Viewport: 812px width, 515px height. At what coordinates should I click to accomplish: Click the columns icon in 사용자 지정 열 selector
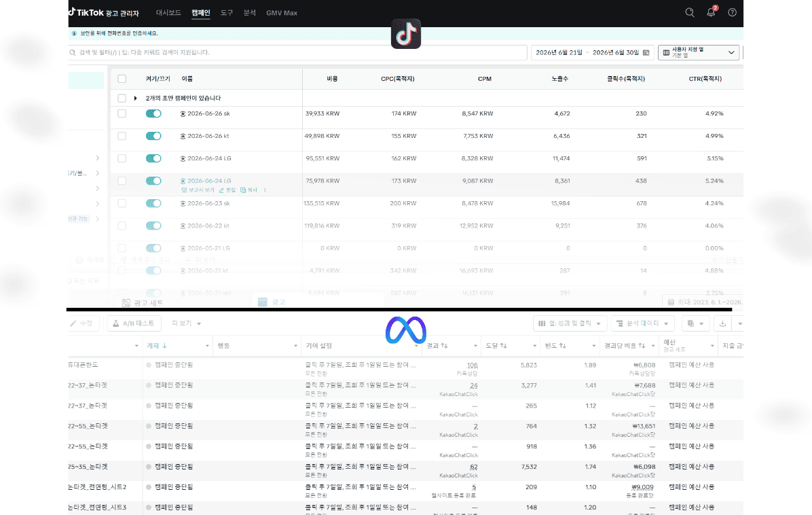666,52
